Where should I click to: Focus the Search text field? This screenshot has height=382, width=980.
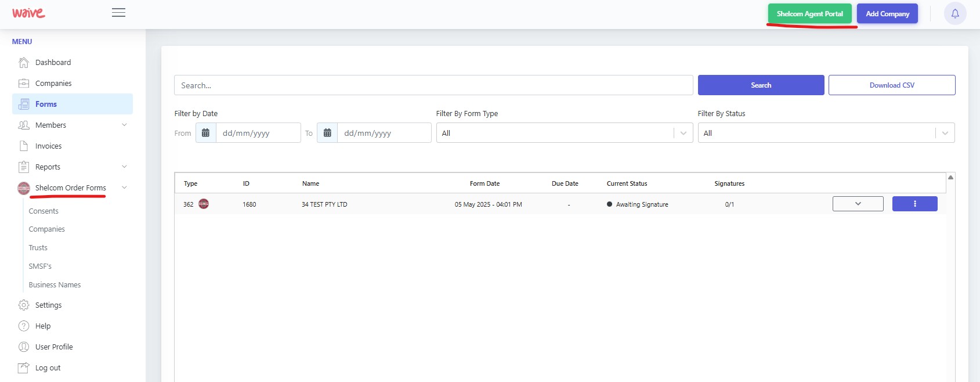coord(433,85)
